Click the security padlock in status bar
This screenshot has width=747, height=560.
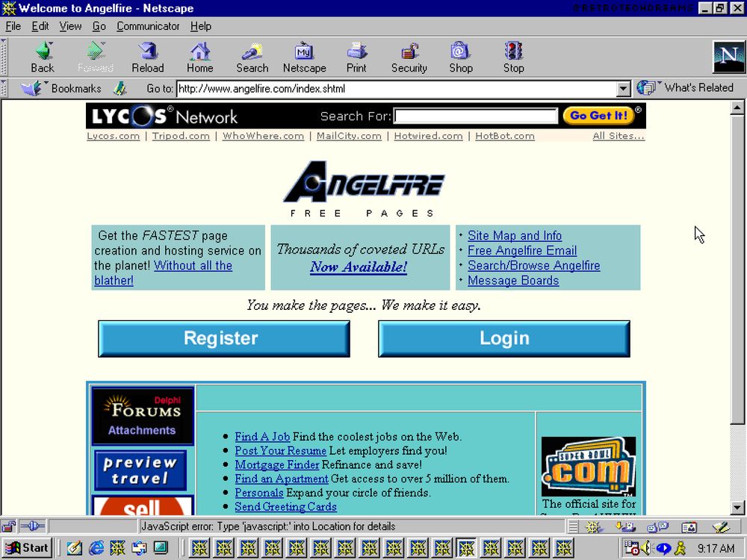tap(8, 526)
